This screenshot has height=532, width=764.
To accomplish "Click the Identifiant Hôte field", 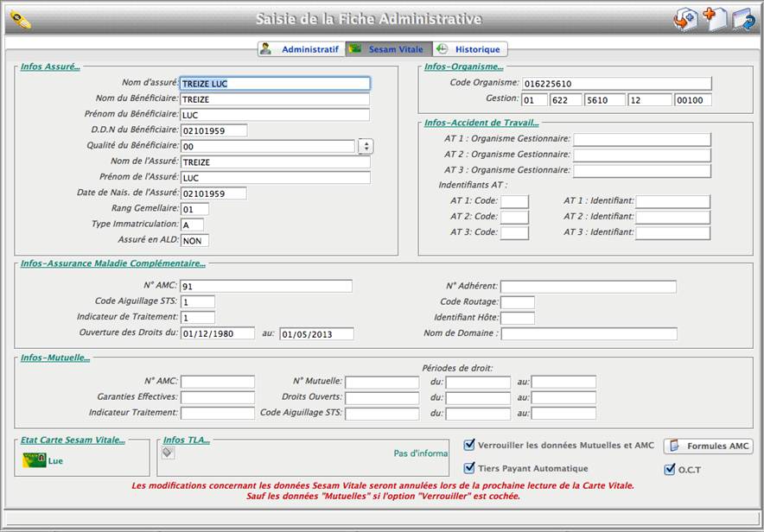I will 518,318.
